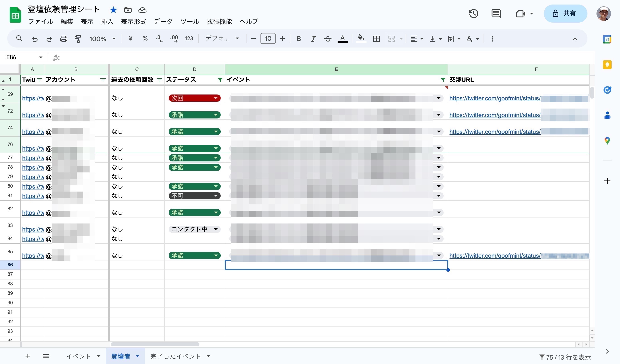Open the 拡張機能 menu
Image resolution: width=620 pixels, height=364 pixels.
219,22
